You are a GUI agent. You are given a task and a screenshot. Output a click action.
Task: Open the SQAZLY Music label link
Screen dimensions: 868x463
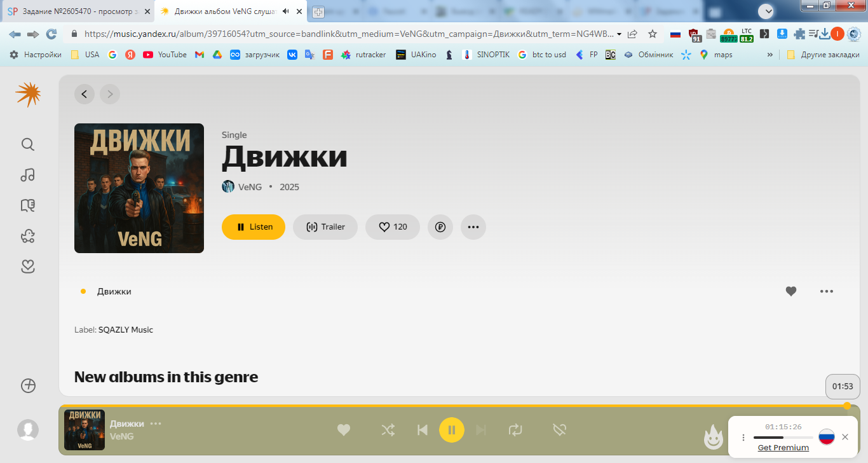[x=126, y=329]
